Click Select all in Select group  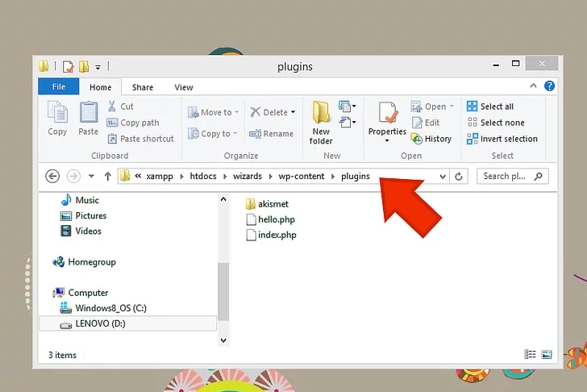[x=496, y=106]
